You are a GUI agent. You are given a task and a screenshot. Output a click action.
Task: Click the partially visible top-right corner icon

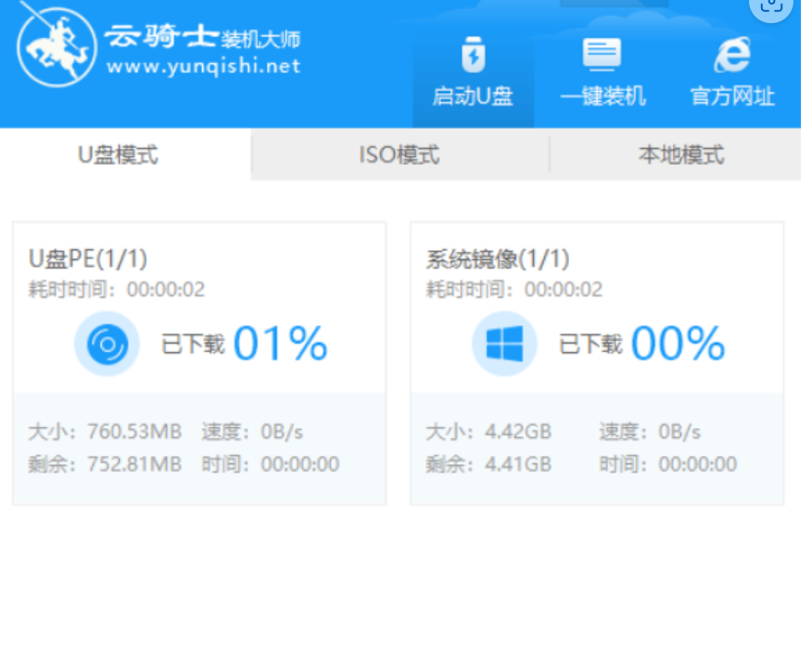771,8
